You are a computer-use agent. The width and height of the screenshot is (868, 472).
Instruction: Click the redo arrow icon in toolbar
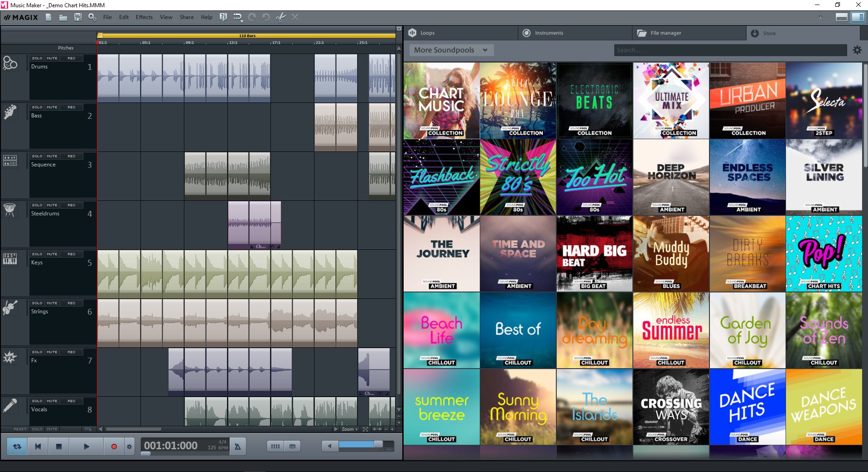(x=252, y=17)
